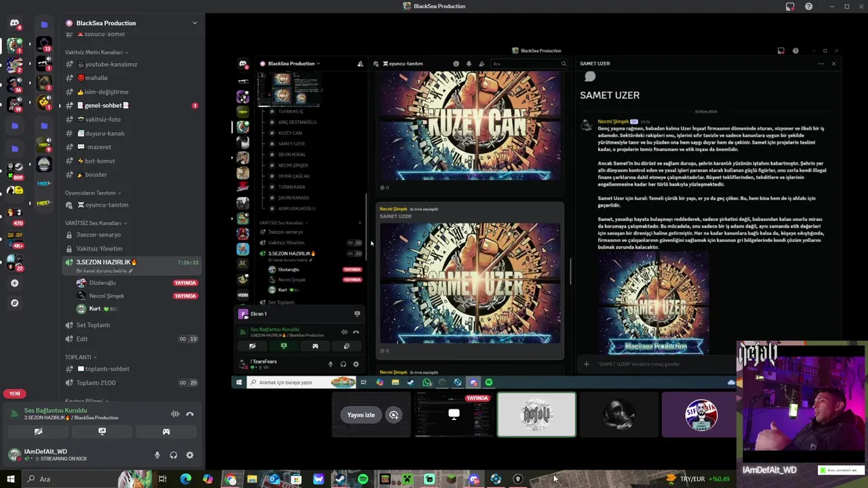Open the booster channel
868x488 pixels.
coord(132,175)
